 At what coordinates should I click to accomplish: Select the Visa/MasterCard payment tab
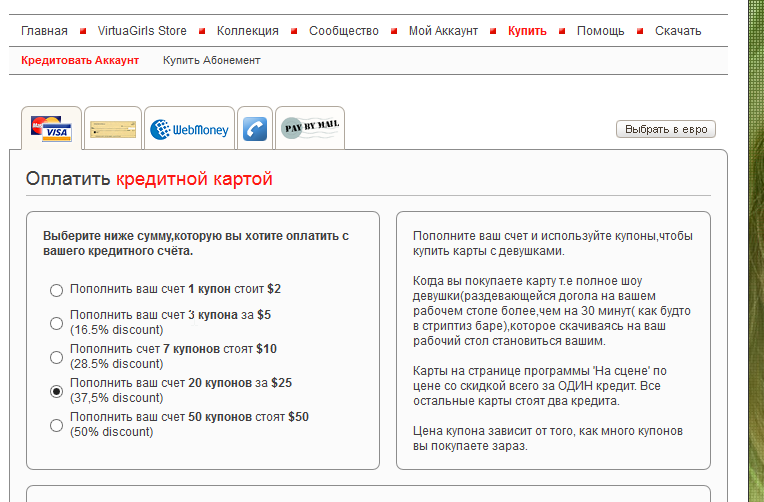(51, 128)
